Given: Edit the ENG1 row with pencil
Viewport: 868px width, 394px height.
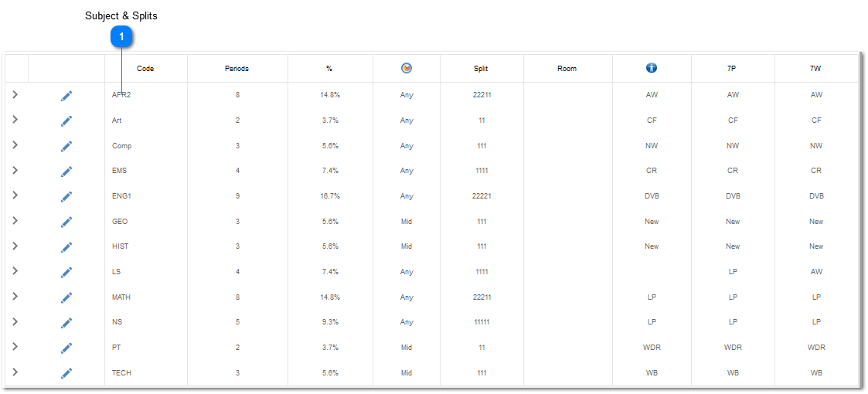Looking at the screenshot, I should click(x=66, y=197).
